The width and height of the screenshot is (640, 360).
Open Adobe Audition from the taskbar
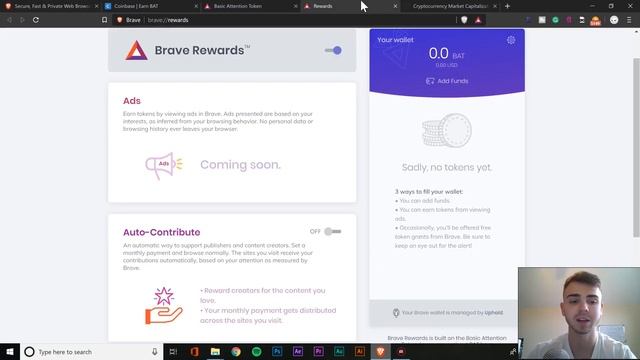click(x=339, y=351)
